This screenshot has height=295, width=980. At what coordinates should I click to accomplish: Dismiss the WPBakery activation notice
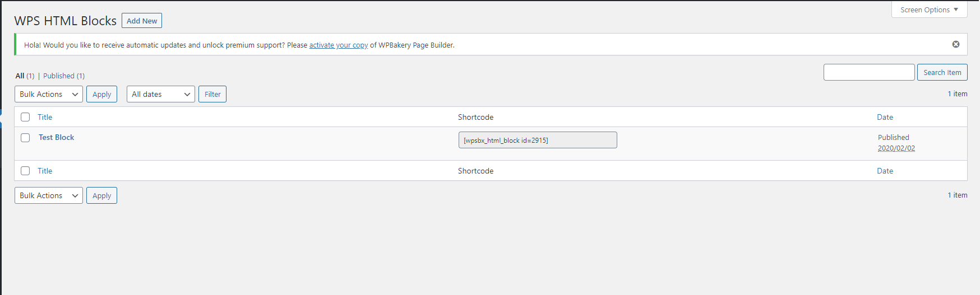coord(956,44)
